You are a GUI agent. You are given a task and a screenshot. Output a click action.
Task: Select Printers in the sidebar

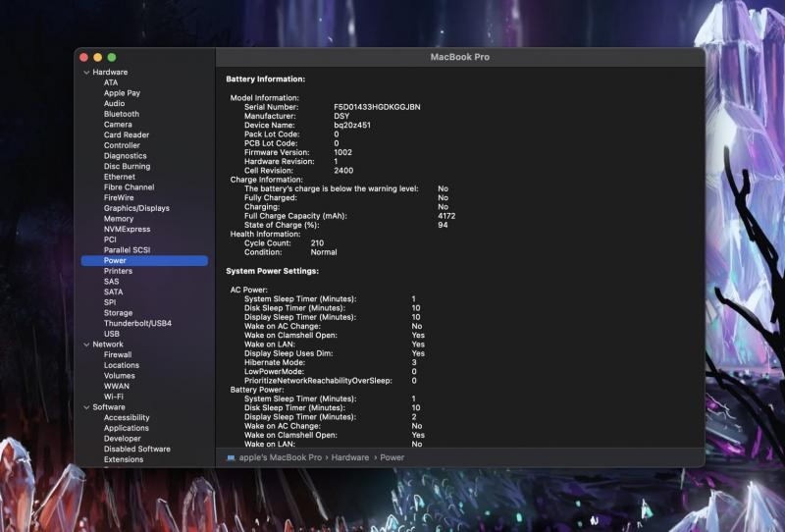tap(118, 272)
